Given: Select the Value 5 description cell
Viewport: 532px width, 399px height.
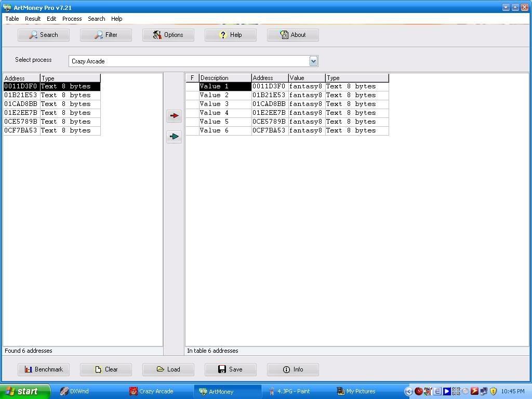Looking at the screenshot, I should [x=225, y=122].
